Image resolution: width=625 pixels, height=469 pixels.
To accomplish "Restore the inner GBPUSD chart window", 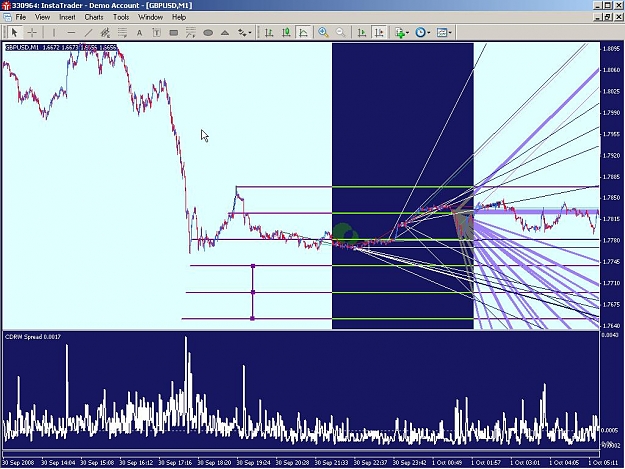I will coord(608,17).
